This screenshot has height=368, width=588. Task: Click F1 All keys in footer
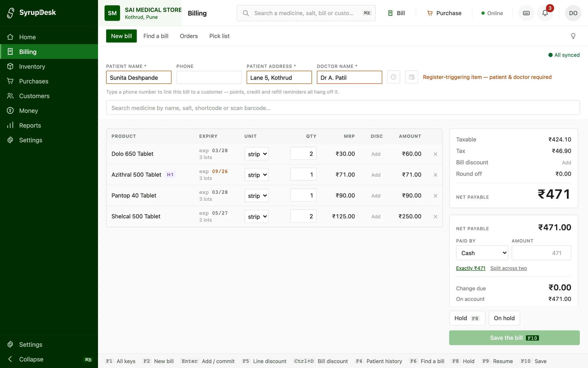pyautogui.click(x=121, y=361)
